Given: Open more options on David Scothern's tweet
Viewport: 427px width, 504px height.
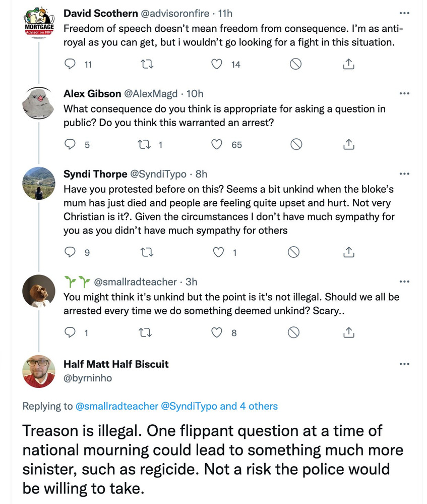Looking at the screenshot, I should 404,13.
